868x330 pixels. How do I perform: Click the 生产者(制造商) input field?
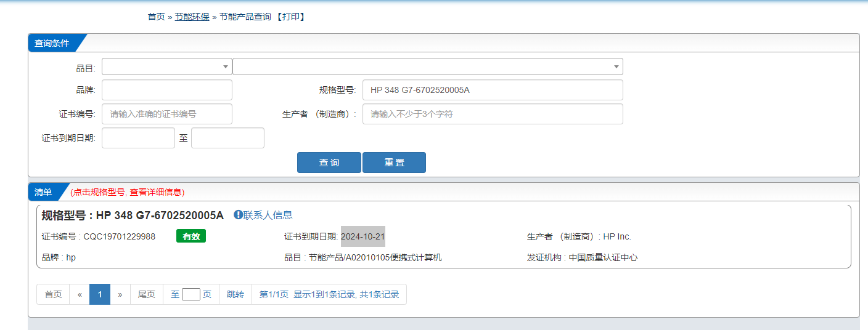pyautogui.click(x=493, y=114)
